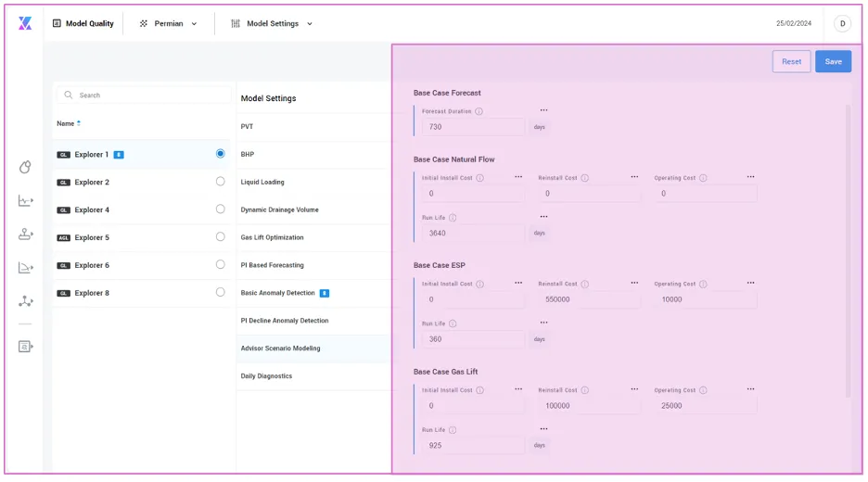Click the Save button
Viewport: 868px width, 482px height.
[x=833, y=61]
